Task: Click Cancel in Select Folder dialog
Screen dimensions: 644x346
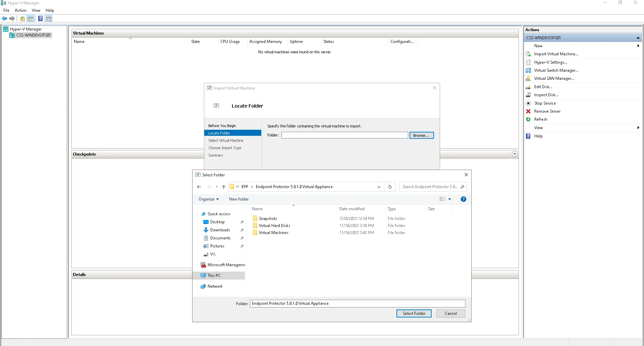Action: point(450,313)
